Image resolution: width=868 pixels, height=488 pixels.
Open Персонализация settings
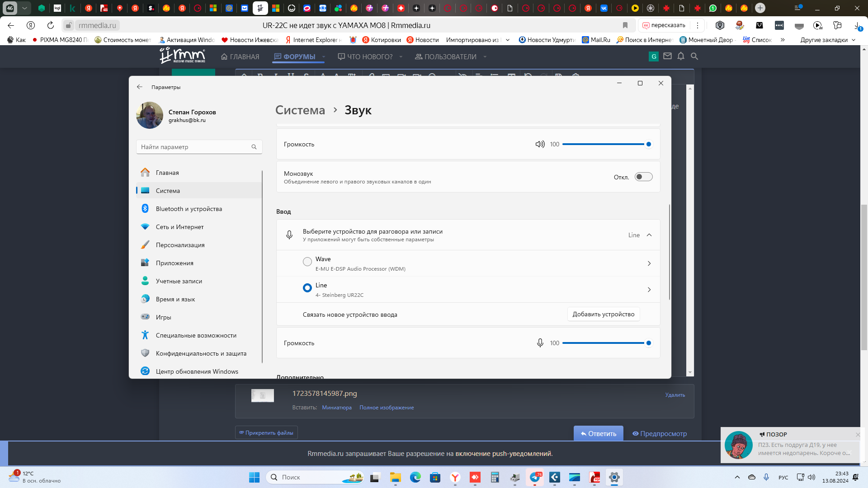pyautogui.click(x=199, y=245)
